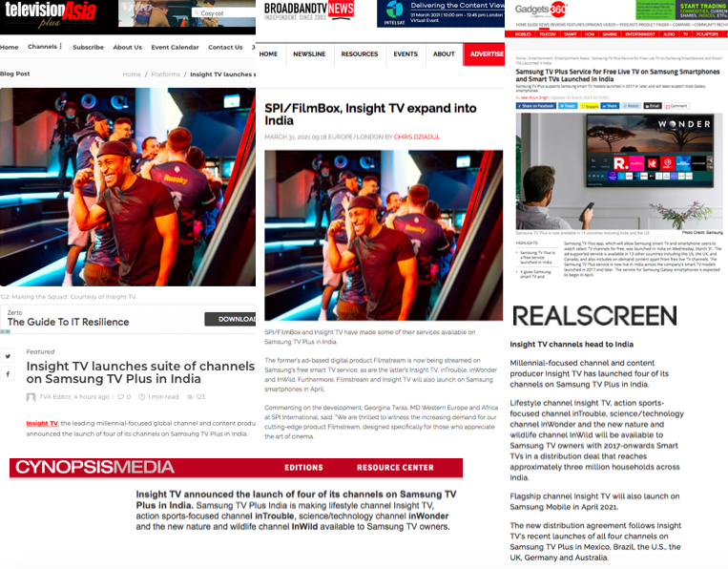Screen dimensions: 728x569
Task: Click RESOURCE CENTER in Cynopsis Media header
Action: (x=395, y=467)
